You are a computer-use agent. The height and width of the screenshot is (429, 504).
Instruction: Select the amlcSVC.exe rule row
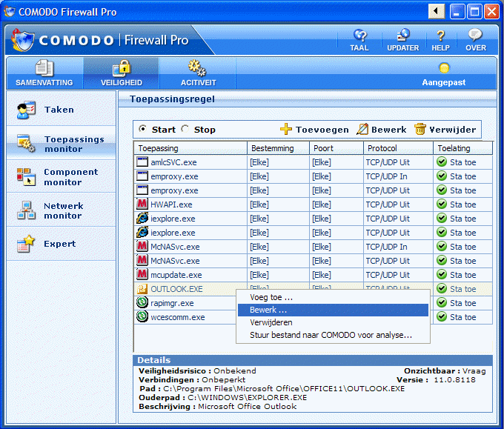(x=313, y=162)
